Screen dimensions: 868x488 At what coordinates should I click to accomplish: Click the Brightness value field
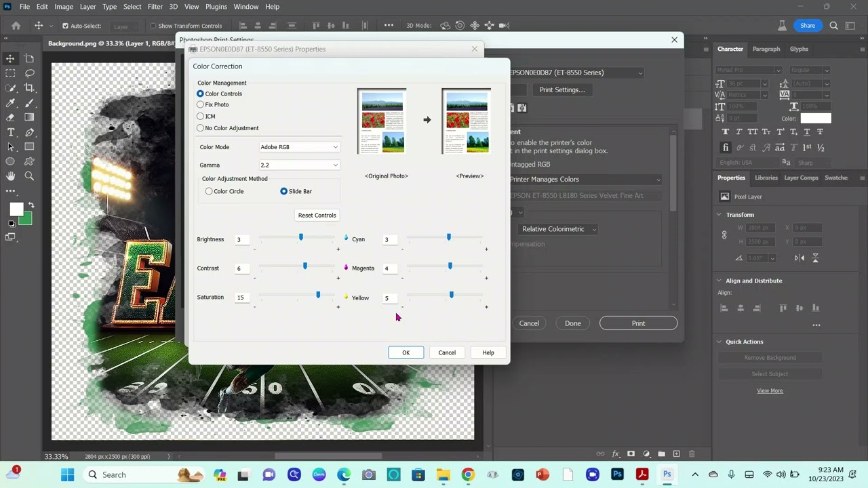[x=242, y=240]
